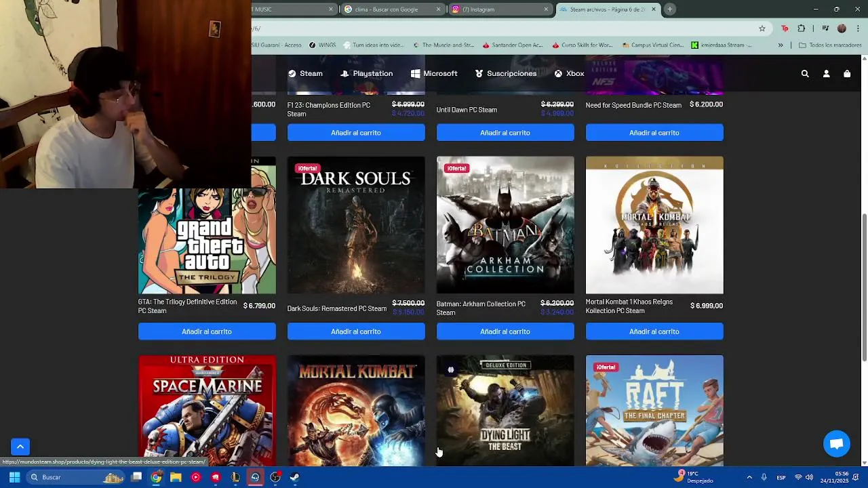The width and height of the screenshot is (868, 488).
Task: Open the Santander Open Ac... bookmark
Action: tap(512, 45)
